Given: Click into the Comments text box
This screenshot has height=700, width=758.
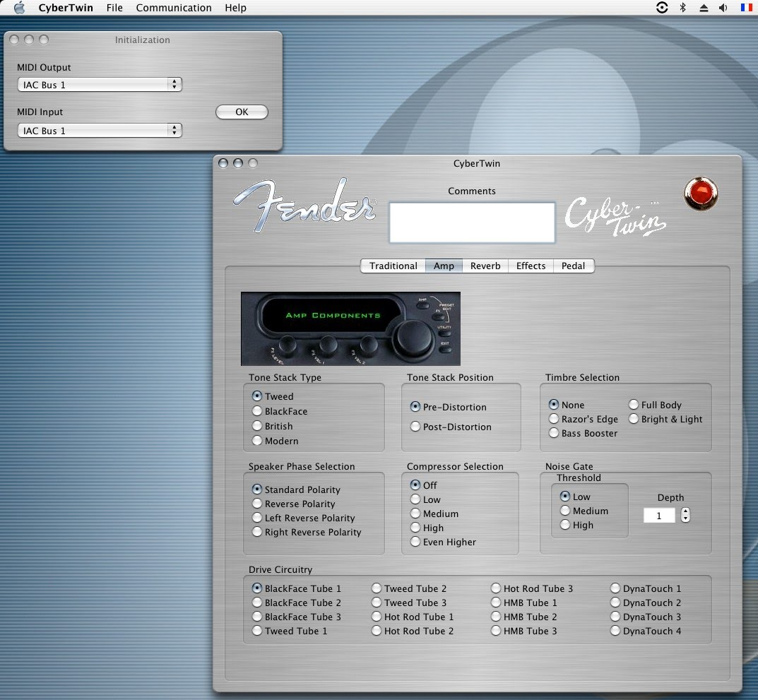Looking at the screenshot, I should pos(472,223).
